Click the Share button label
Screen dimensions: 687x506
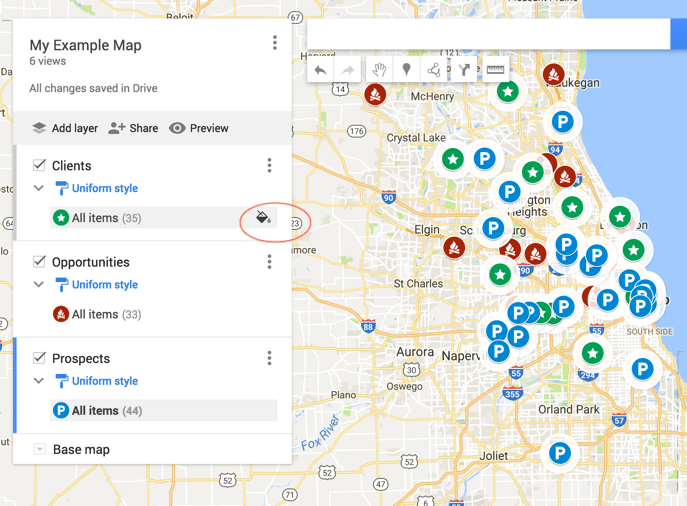click(x=144, y=128)
